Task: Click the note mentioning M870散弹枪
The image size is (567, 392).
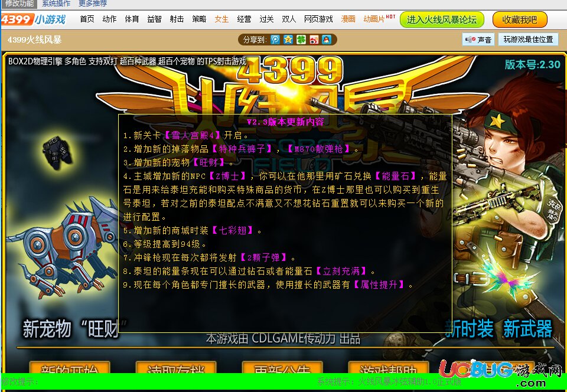Action: 241,149
